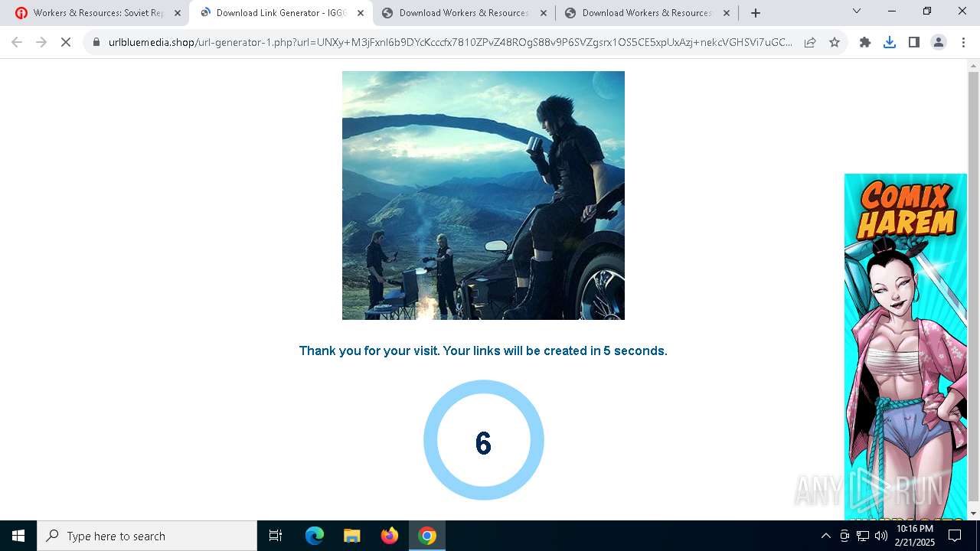Screen dimensions: 980x551
Task: Open Task View on the taskbar
Action: [276, 536]
